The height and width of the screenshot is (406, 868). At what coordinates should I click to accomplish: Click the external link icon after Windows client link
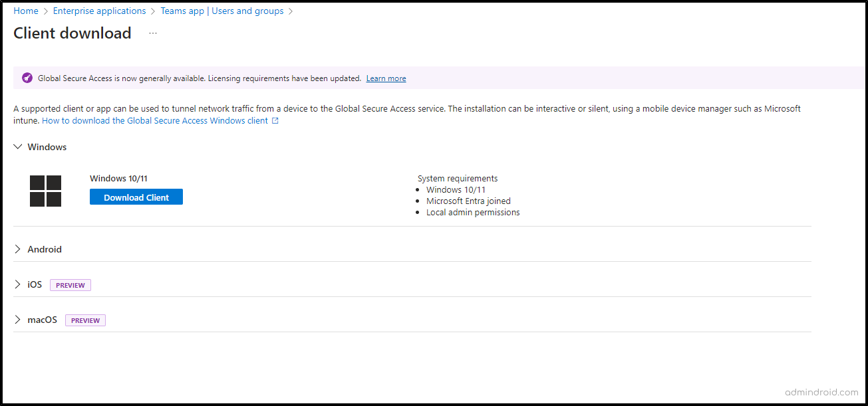pos(275,120)
